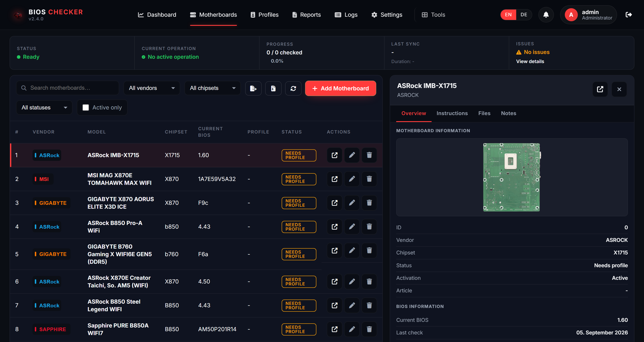Switch language to DE
Screen dimensions: 644x342
pyautogui.click(x=524, y=15)
